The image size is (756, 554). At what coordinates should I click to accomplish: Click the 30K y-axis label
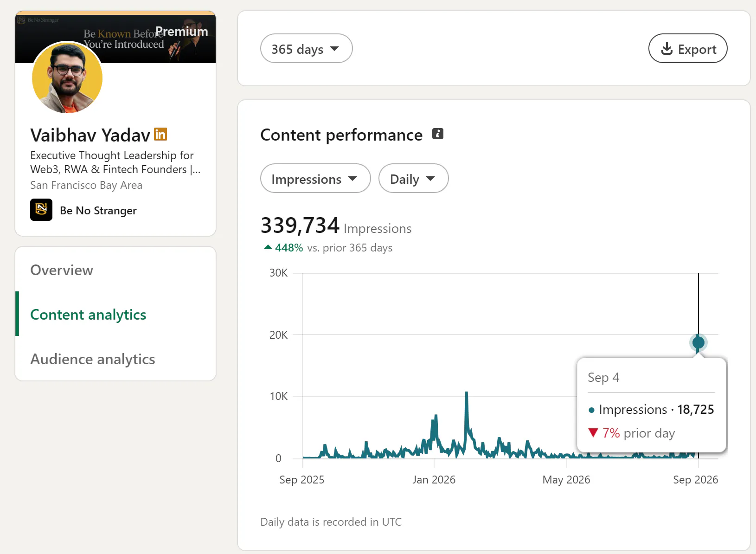click(278, 273)
